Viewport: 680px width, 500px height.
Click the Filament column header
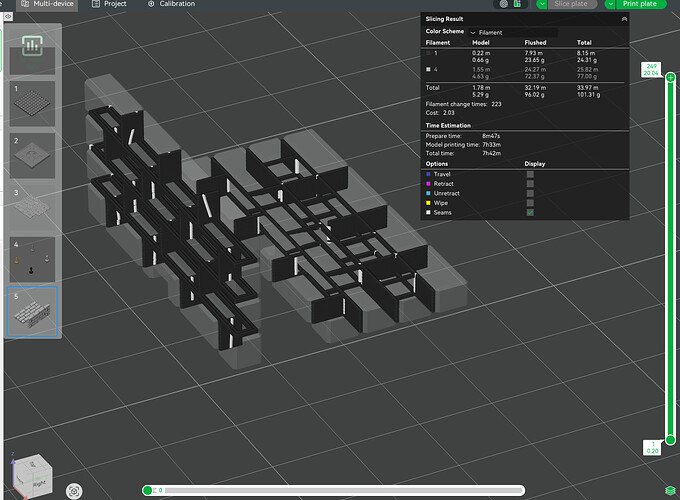(x=438, y=42)
